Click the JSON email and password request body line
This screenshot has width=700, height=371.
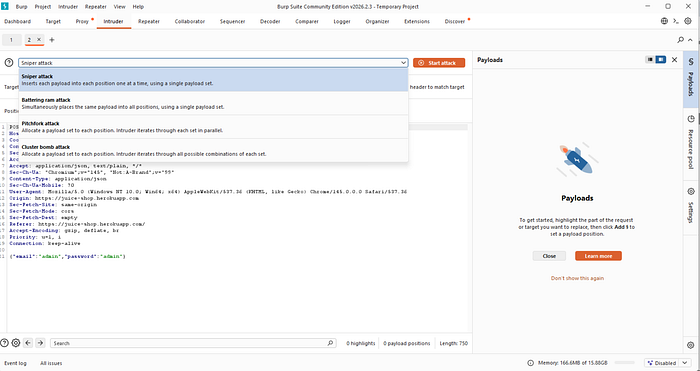pos(67,256)
